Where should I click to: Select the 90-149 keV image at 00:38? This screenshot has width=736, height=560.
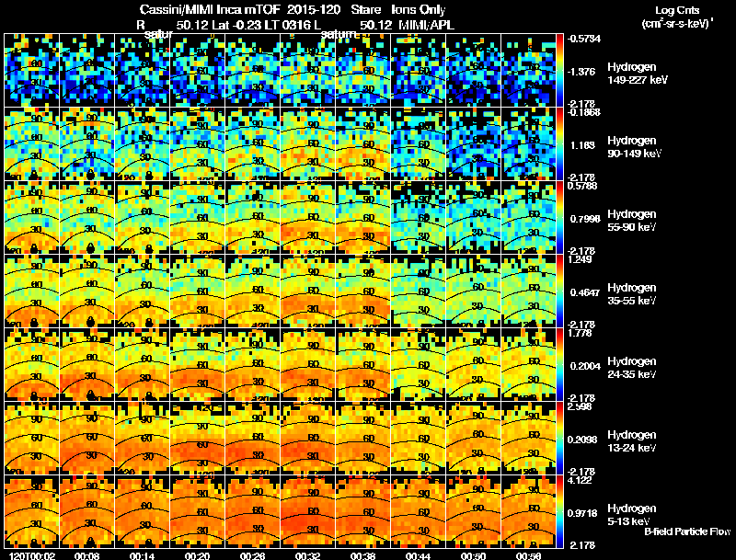point(362,144)
